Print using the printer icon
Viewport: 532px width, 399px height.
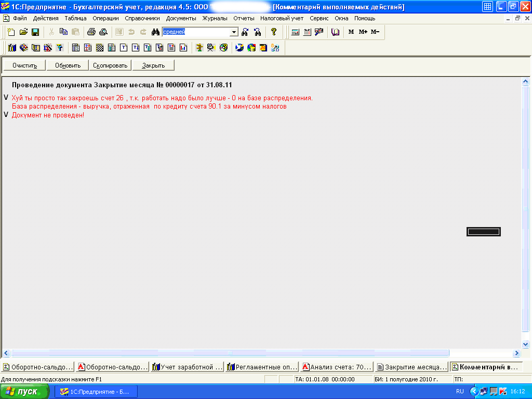(x=91, y=32)
